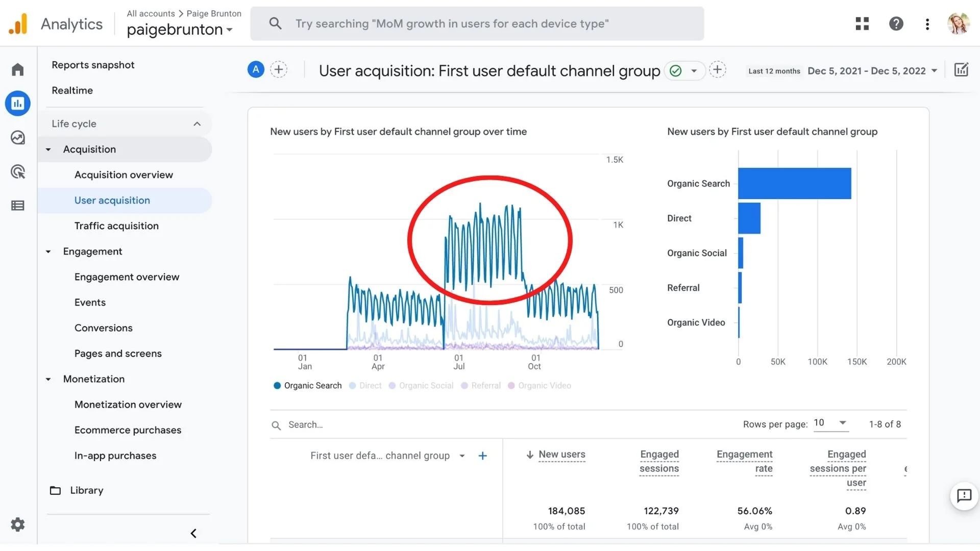The height and width of the screenshot is (551, 980).
Task: Open the Explore icon in sidebar
Action: tap(18, 138)
